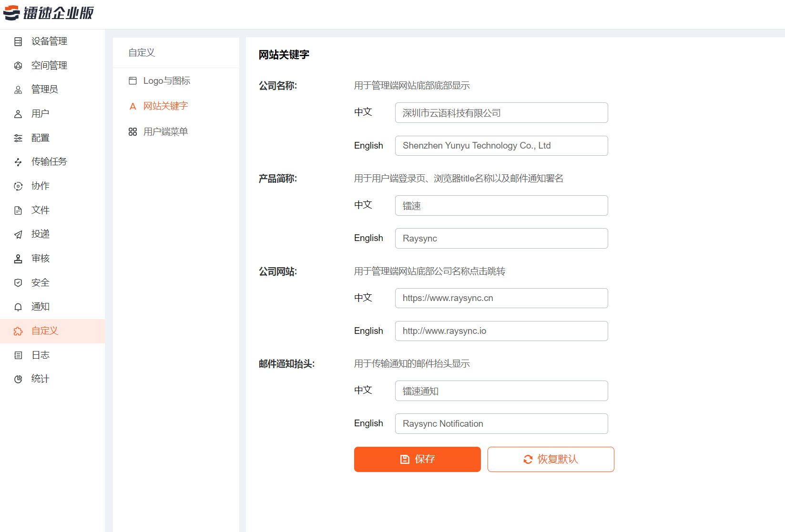
Task: Open the 用户 section
Action: [52, 114]
